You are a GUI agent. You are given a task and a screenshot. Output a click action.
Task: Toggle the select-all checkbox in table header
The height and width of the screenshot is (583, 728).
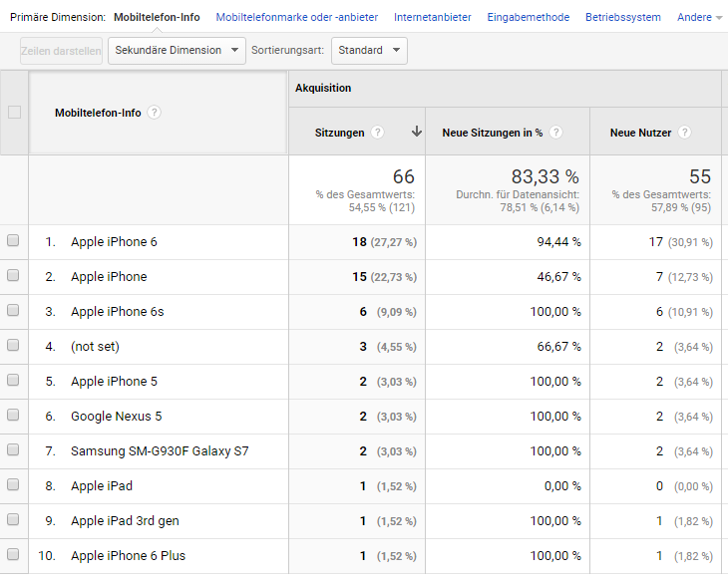click(x=14, y=113)
